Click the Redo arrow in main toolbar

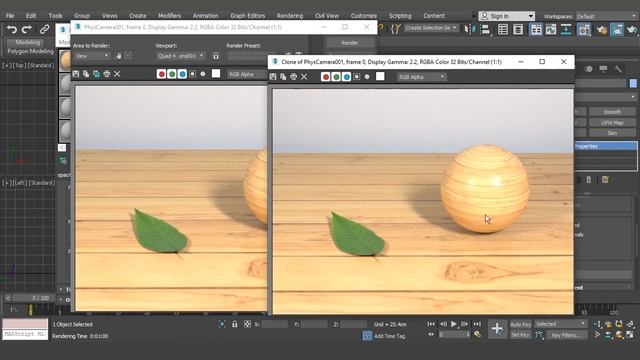[27, 29]
